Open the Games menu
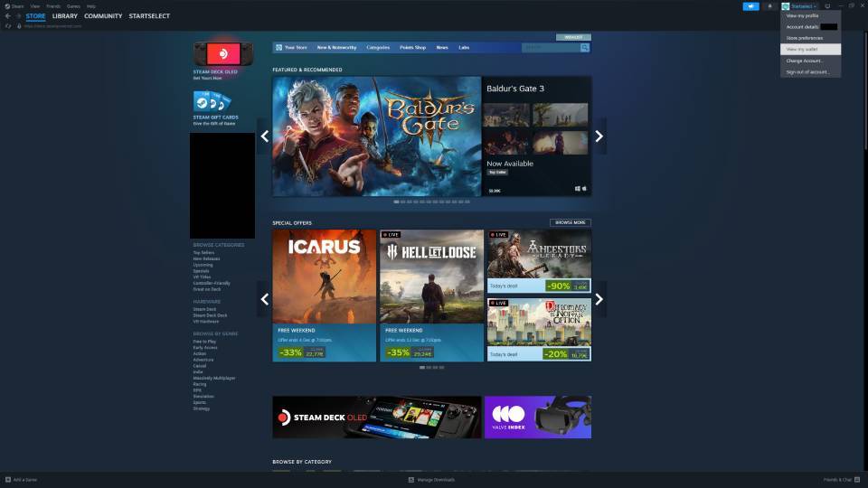868x488 pixels. pyautogui.click(x=73, y=6)
